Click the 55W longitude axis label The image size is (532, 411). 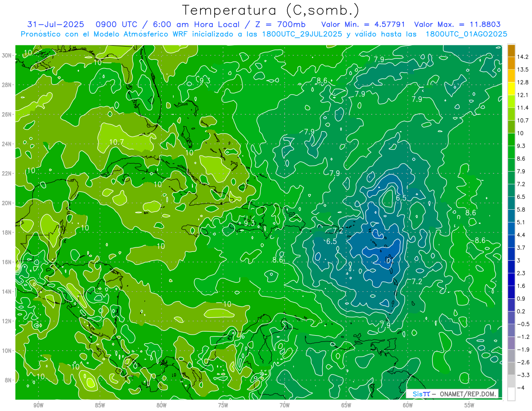pos(469,405)
